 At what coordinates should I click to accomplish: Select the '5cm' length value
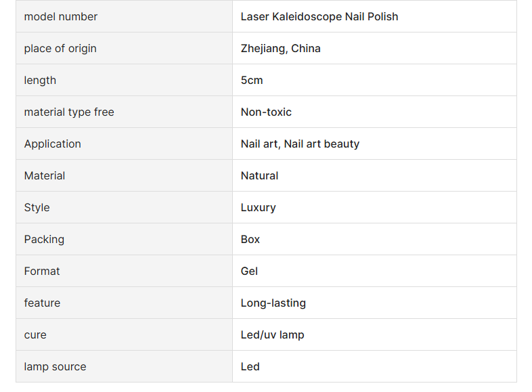(x=252, y=81)
